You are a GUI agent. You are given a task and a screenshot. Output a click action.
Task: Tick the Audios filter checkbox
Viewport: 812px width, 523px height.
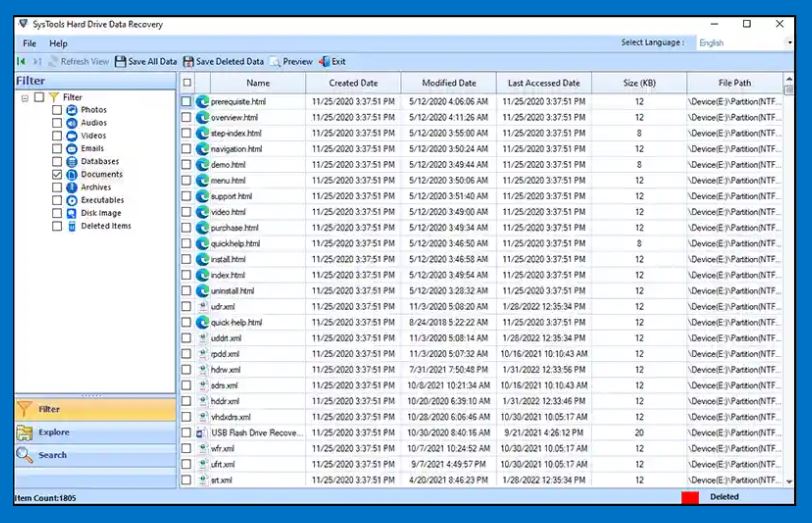point(57,123)
